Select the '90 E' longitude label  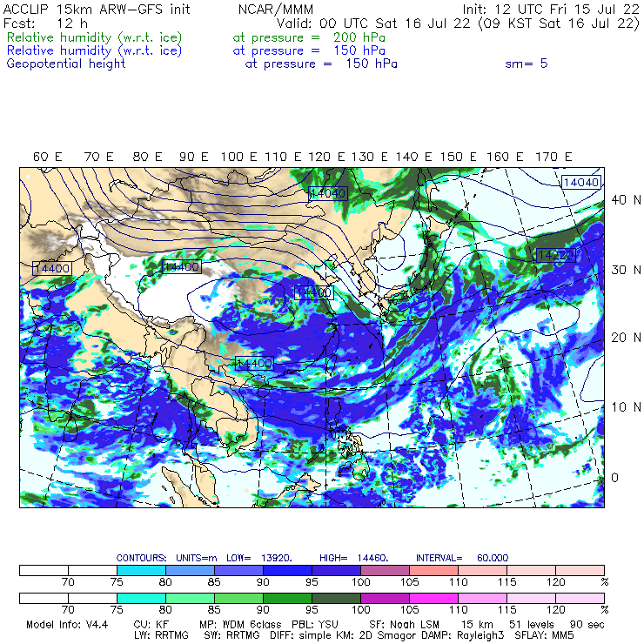pos(194,157)
